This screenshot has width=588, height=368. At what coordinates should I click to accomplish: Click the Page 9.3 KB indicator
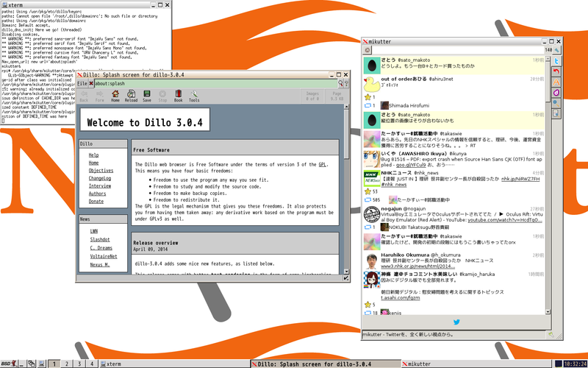(x=337, y=96)
